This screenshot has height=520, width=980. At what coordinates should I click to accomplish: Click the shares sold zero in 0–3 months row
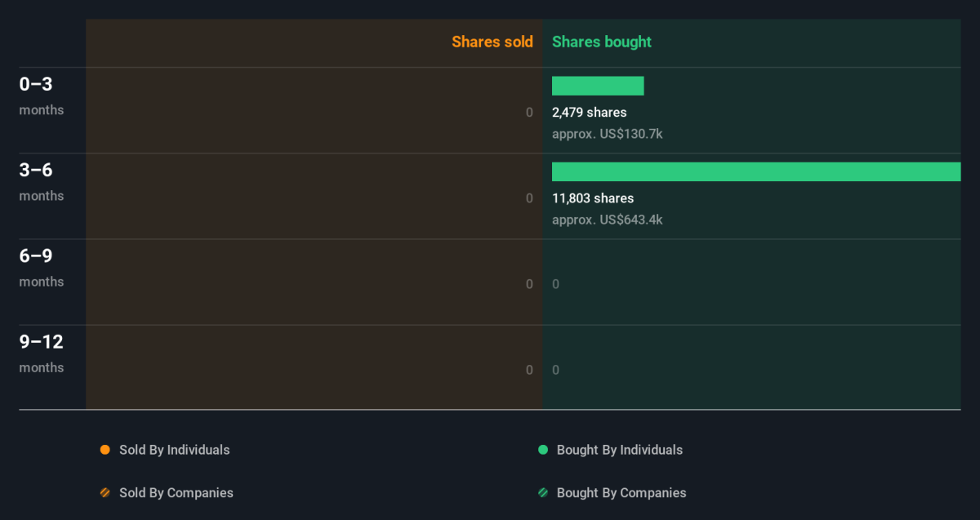tap(529, 113)
